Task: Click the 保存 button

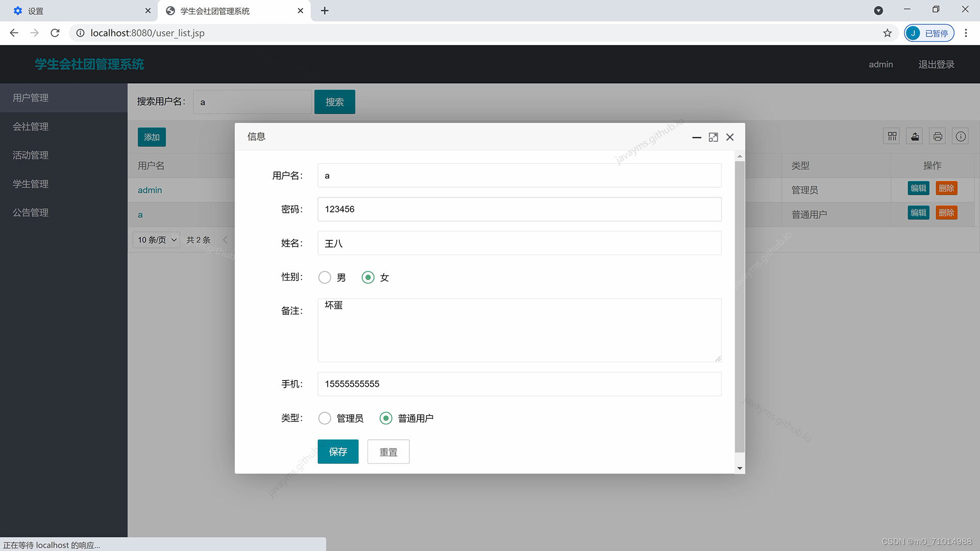Action: (338, 452)
